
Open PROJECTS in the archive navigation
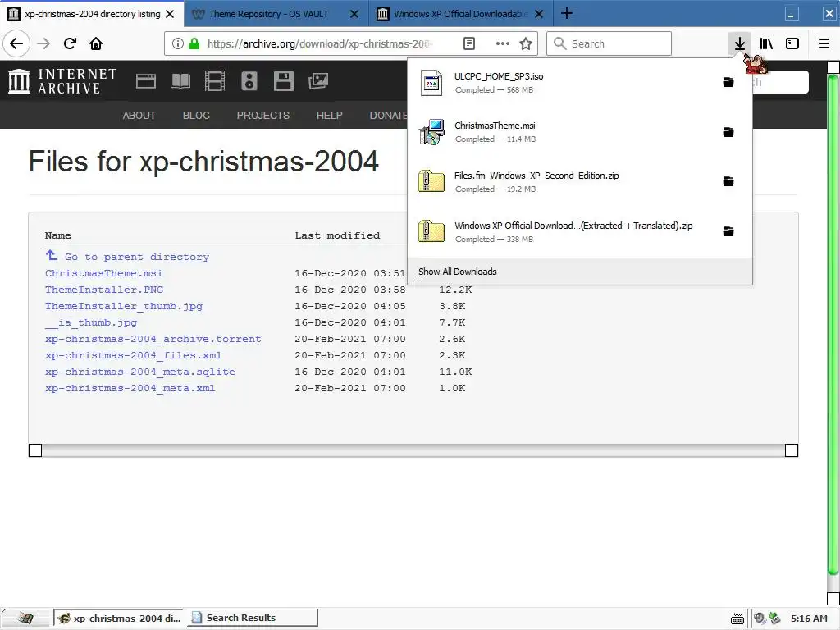(263, 115)
